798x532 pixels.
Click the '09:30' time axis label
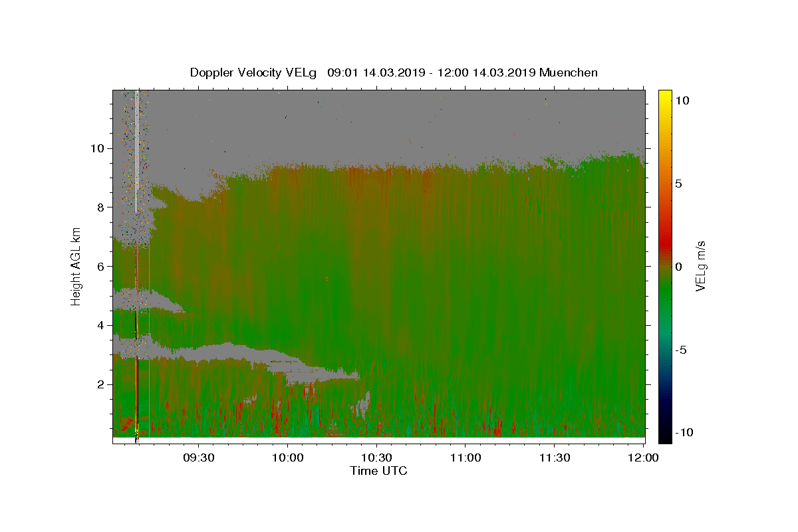199,458
